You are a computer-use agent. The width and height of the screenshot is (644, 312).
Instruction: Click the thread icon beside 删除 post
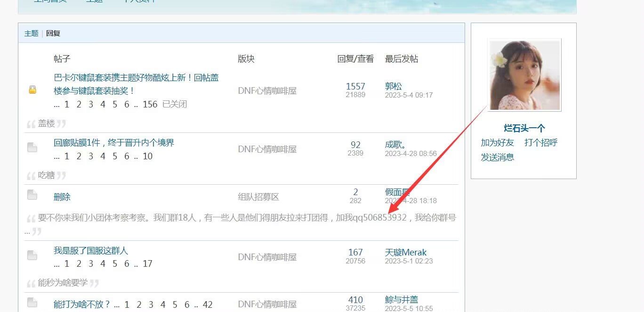[x=32, y=195]
